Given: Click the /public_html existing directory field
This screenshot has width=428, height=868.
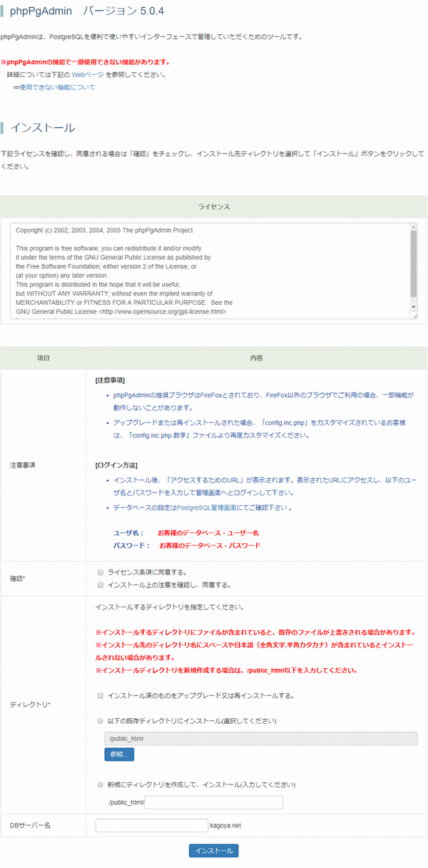Looking at the screenshot, I should click(261, 738).
